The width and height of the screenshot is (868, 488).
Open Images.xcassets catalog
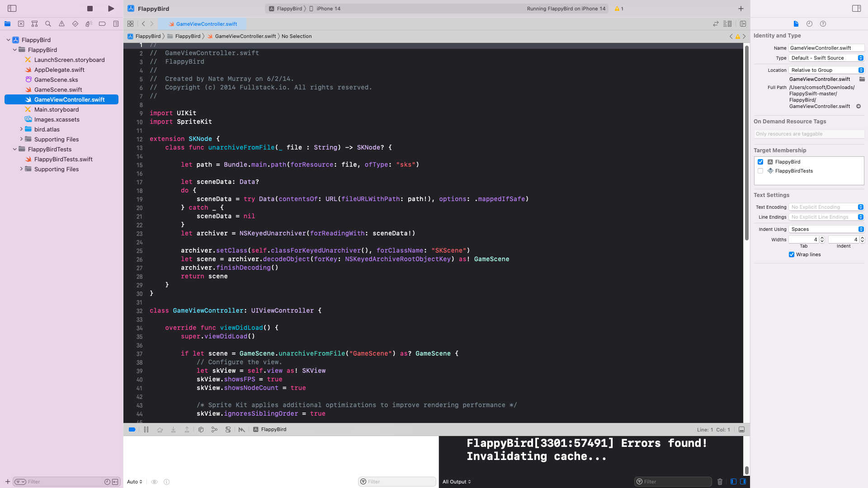point(57,119)
